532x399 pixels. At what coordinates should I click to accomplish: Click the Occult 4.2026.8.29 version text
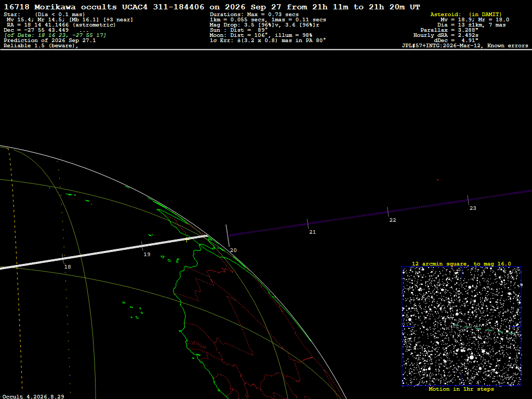click(33, 396)
